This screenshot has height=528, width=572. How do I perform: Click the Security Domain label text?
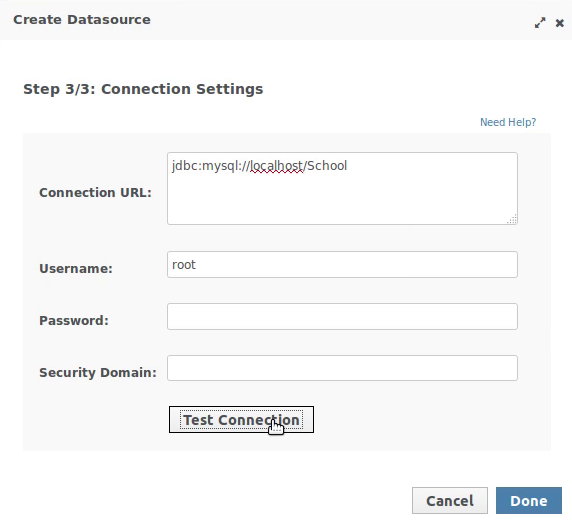98,373
